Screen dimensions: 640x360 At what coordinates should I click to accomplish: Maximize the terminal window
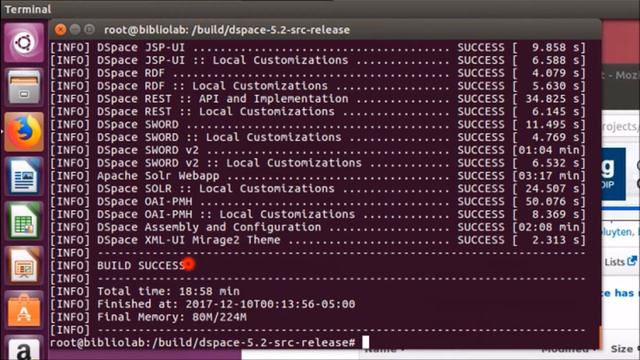[x=89, y=29]
